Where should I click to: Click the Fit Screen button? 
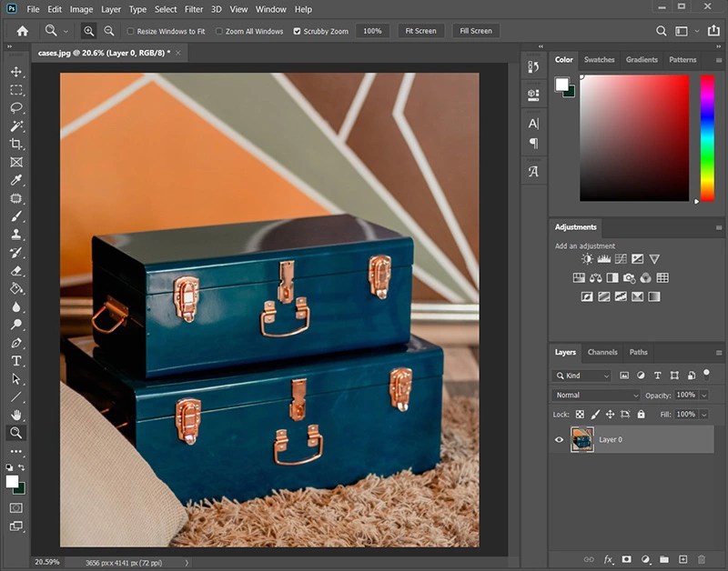(x=420, y=30)
